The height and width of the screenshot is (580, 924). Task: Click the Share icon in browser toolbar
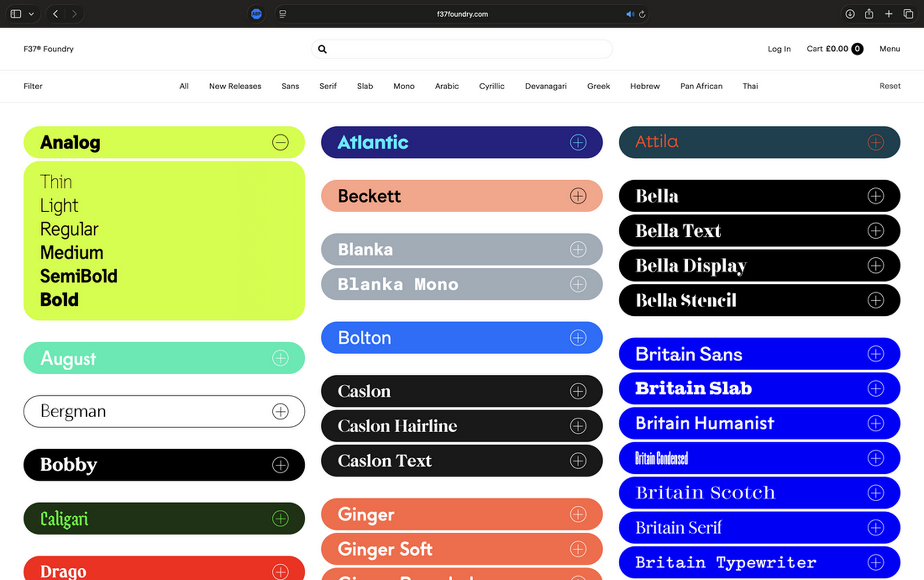pos(869,14)
